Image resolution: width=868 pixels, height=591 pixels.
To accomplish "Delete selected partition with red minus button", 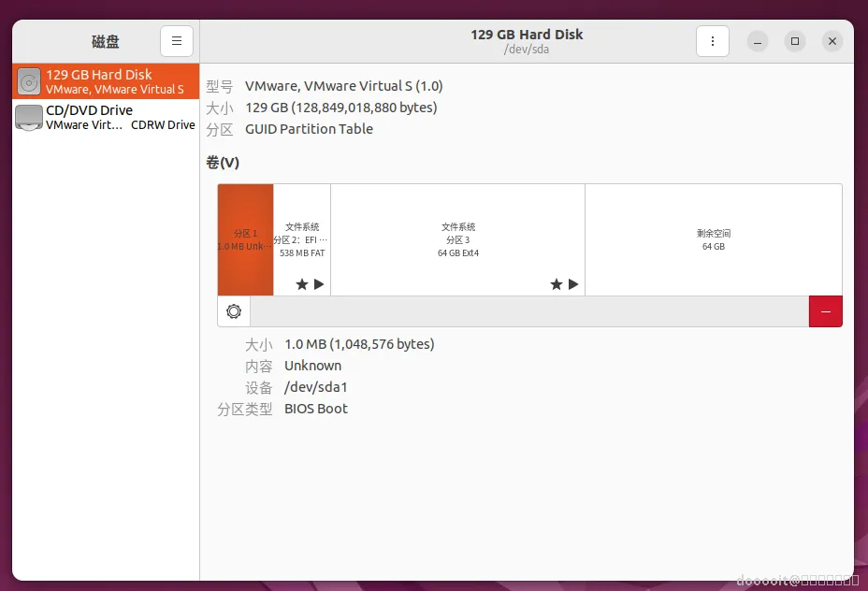I will coord(825,311).
